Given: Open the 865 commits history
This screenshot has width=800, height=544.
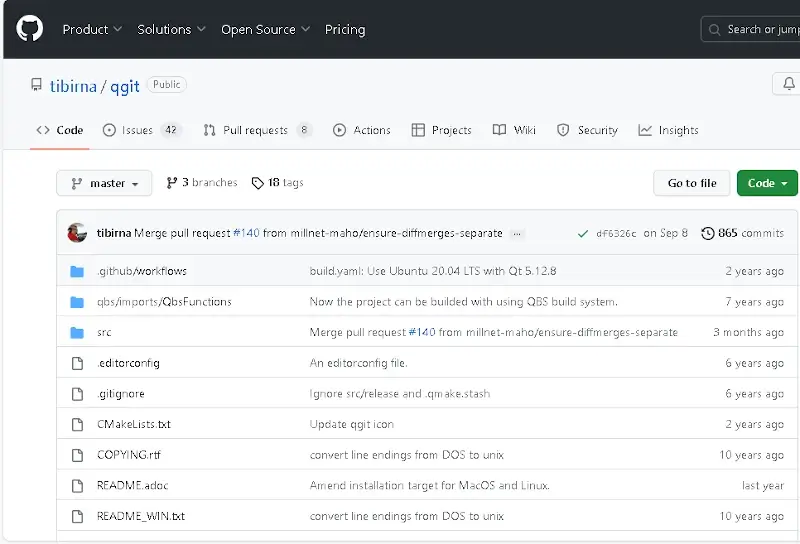Looking at the screenshot, I should pyautogui.click(x=742, y=233).
